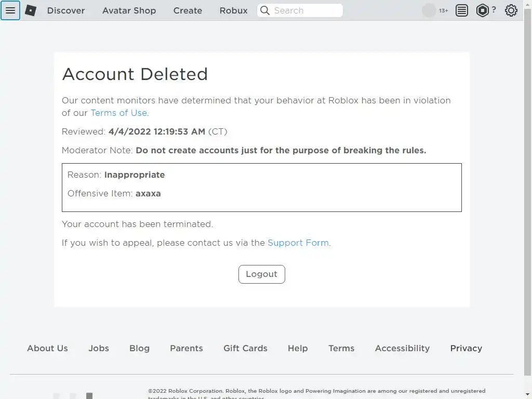Image resolution: width=532 pixels, height=399 pixels.
Task: Click the Accessibility footer link
Action: tap(402, 348)
